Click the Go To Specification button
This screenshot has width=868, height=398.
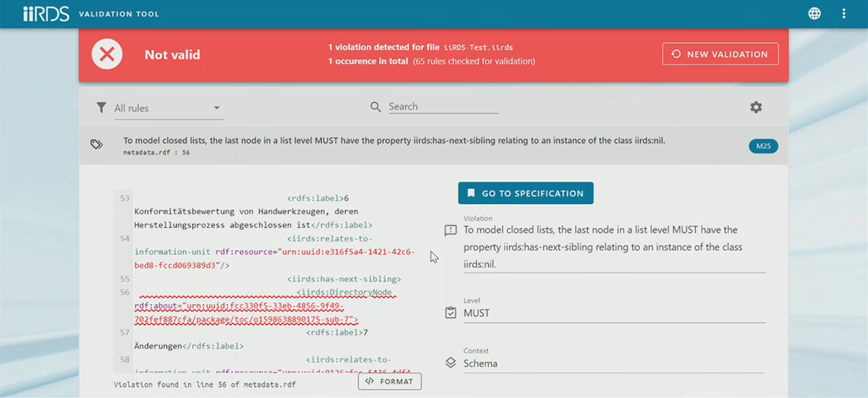525,193
